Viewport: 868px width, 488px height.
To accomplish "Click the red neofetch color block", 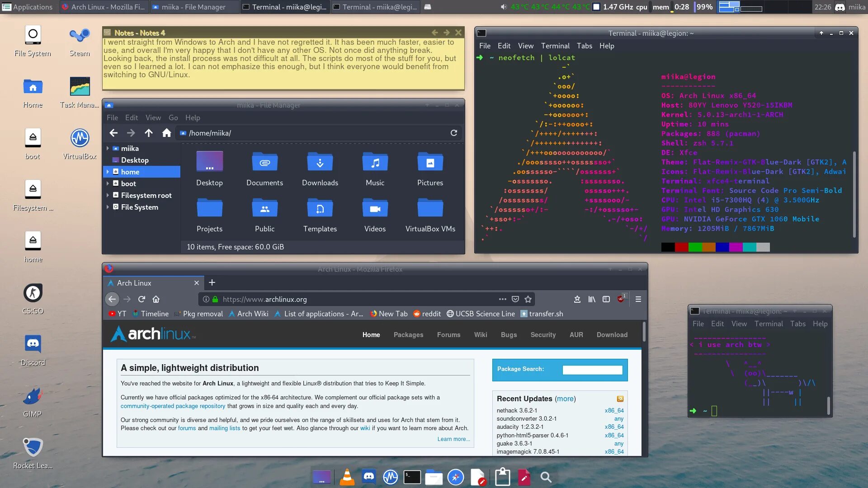I will coord(682,247).
